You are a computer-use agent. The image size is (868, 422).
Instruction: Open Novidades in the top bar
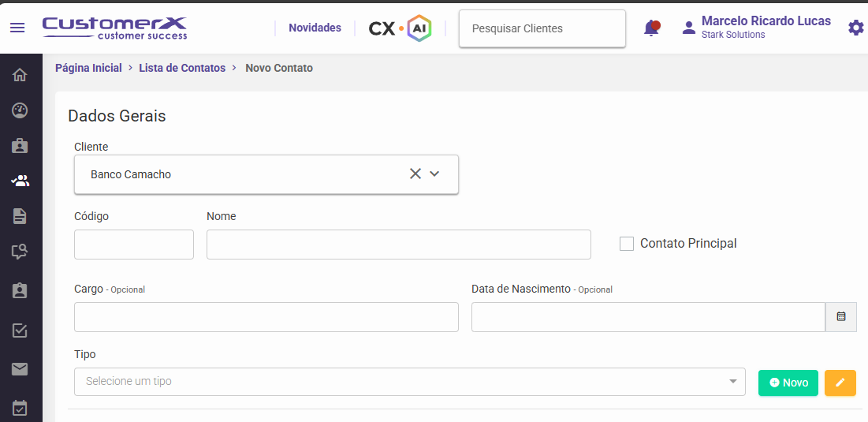coord(315,28)
